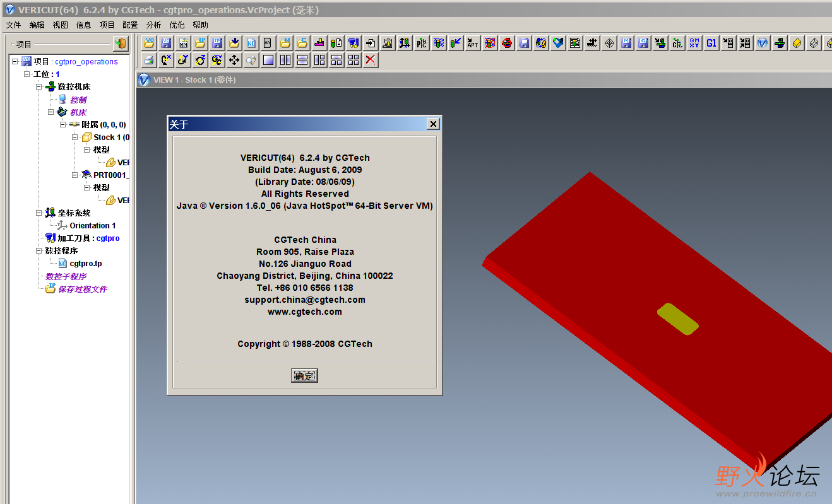Collapse the 工位 : 1 node
The width and height of the screenshot is (832, 504).
pos(27,74)
